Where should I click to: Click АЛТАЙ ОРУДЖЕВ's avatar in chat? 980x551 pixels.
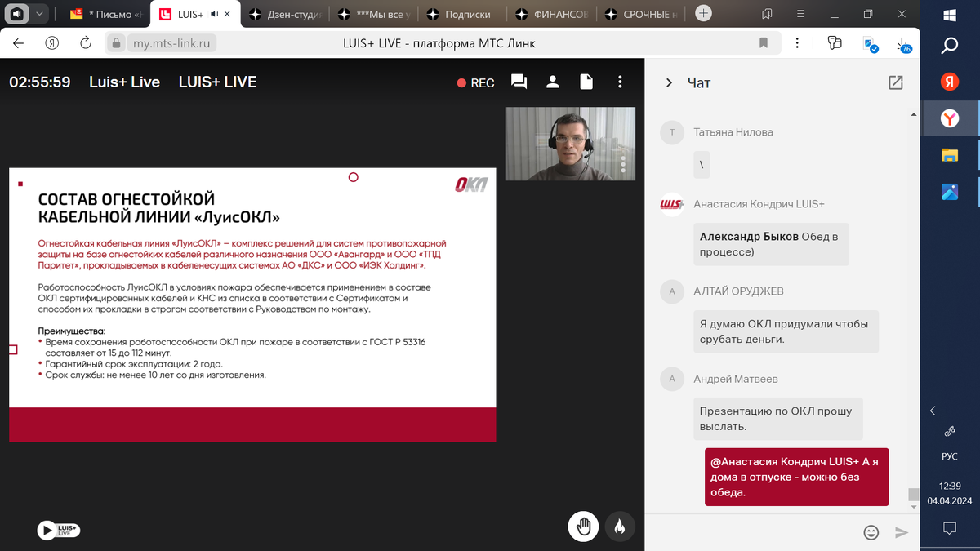672,291
